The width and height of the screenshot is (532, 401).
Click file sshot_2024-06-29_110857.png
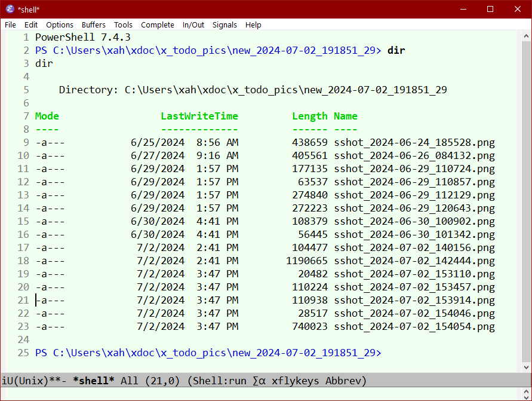click(x=414, y=182)
